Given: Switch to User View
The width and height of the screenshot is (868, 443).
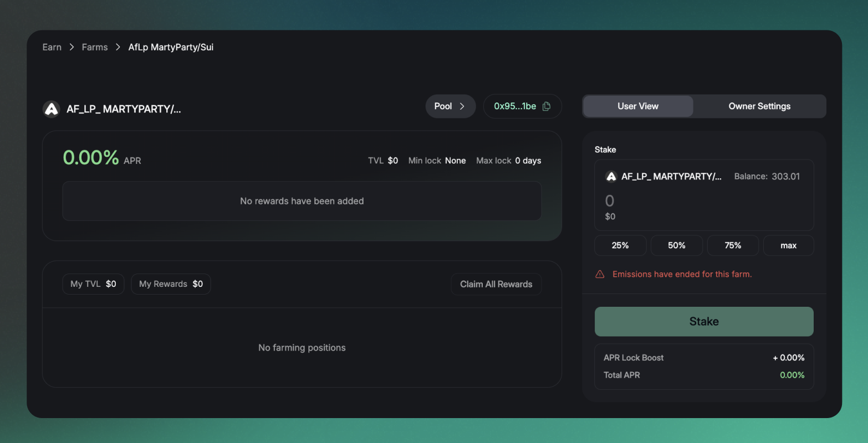Looking at the screenshot, I should click(x=637, y=106).
